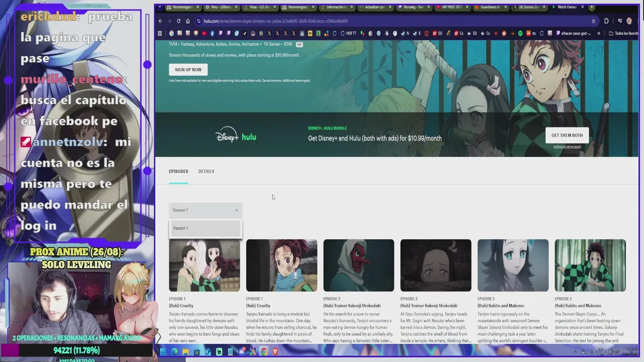Viewport: 644px width, 362px height.
Task: Open the 'Todos los favoritos' bookmarks folder
Action: pyautogui.click(x=623, y=34)
